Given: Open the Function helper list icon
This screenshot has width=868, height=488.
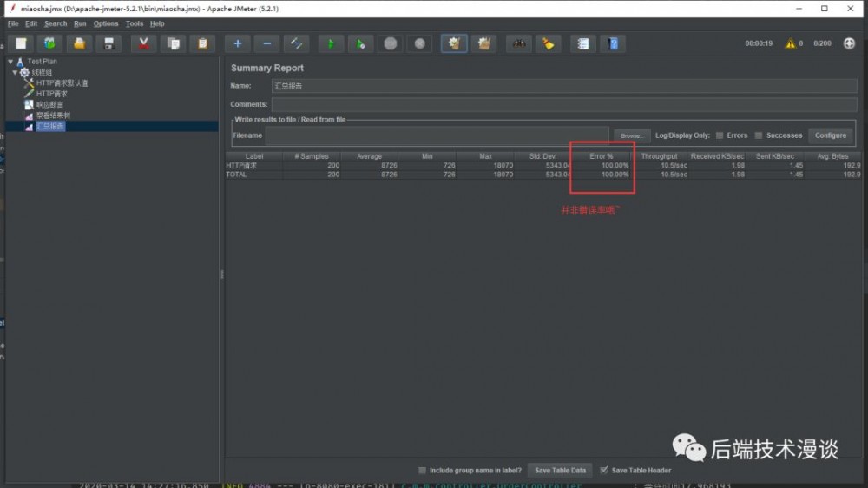Looking at the screenshot, I should tap(583, 43).
